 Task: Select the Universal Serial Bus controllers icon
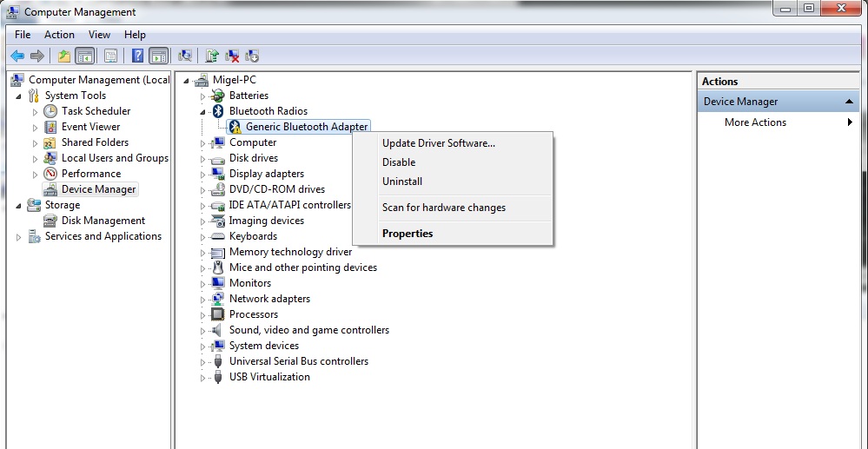[x=218, y=361]
